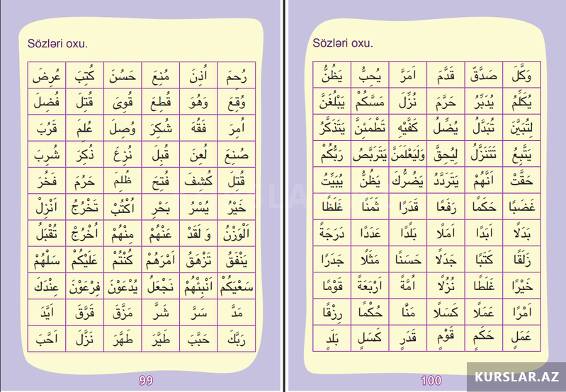
Task: Click the word شَرِبَ on page 99
Action: point(47,154)
